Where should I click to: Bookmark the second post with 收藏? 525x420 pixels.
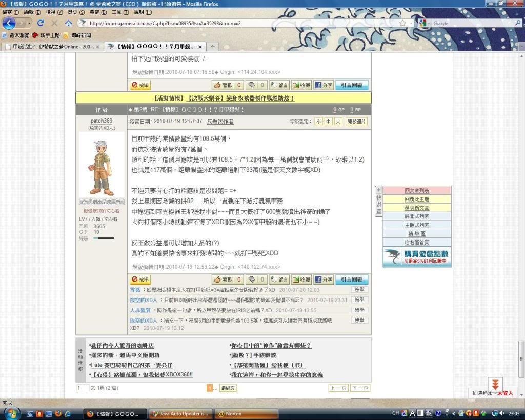[301, 279]
